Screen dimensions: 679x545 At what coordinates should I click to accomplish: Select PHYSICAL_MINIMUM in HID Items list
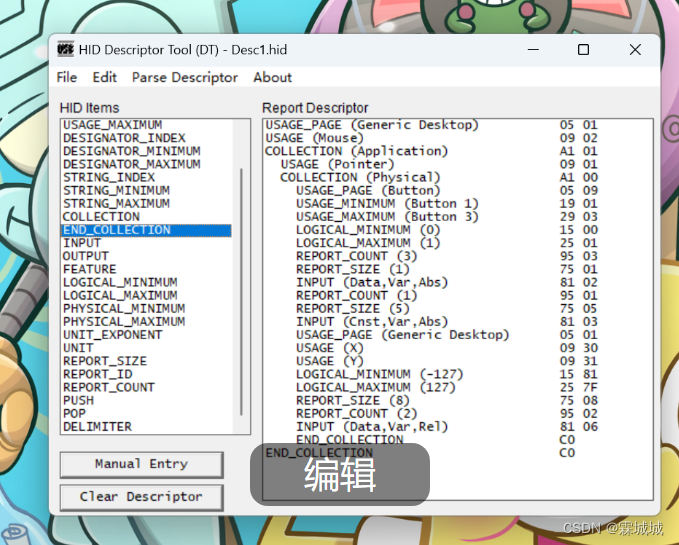click(146, 309)
